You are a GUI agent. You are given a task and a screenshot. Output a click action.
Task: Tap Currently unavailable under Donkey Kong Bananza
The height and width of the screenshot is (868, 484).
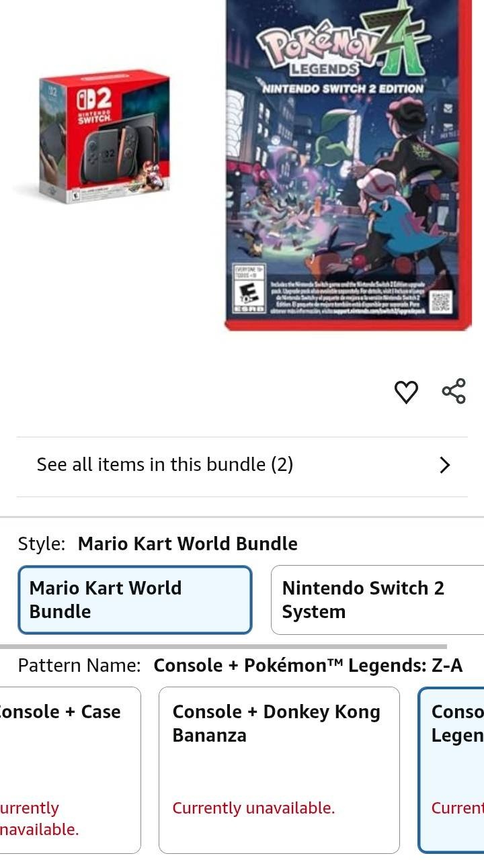pos(253,808)
